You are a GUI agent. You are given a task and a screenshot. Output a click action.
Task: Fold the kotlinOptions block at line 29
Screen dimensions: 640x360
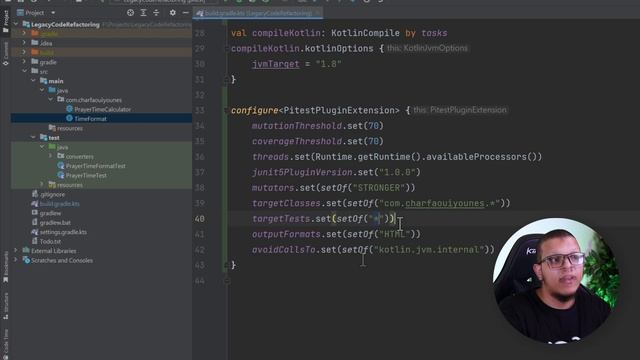(x=227, y=49)
